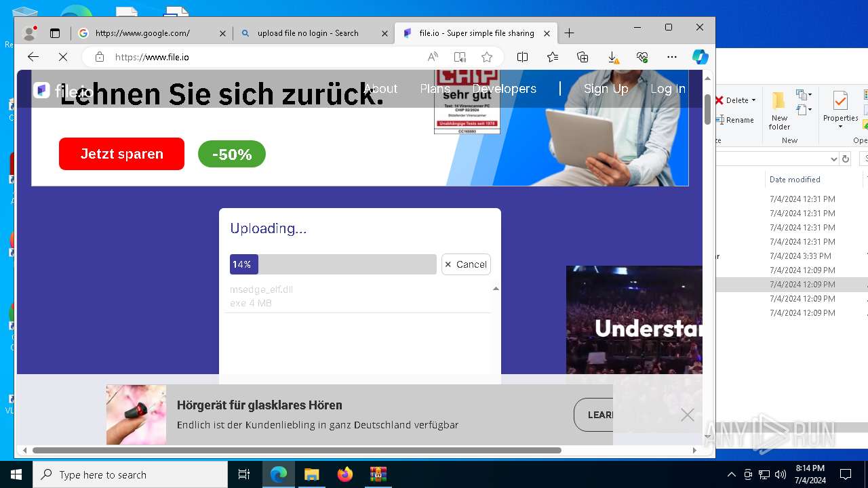
Task: Stop loading the page
Action: point(63,57)
